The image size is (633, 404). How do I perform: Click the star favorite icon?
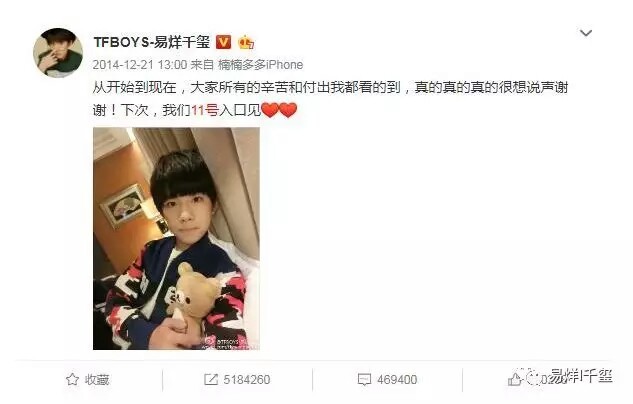click(72, 379)
